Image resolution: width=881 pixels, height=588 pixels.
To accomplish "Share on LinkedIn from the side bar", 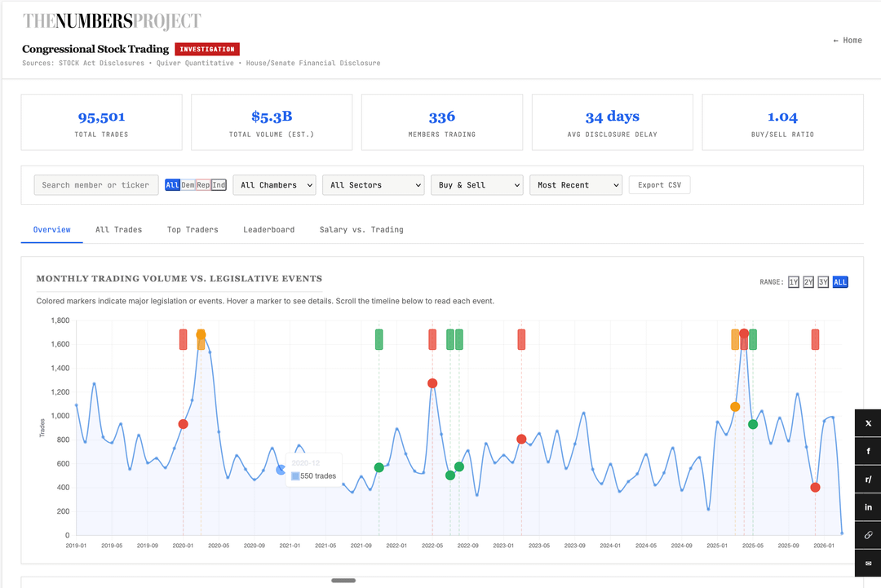I will point(868,507).
